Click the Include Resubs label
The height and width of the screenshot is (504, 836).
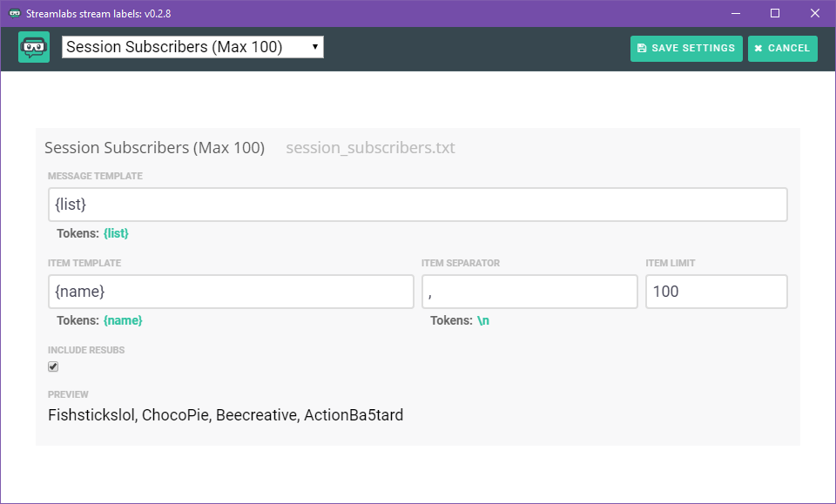point(86,350)
